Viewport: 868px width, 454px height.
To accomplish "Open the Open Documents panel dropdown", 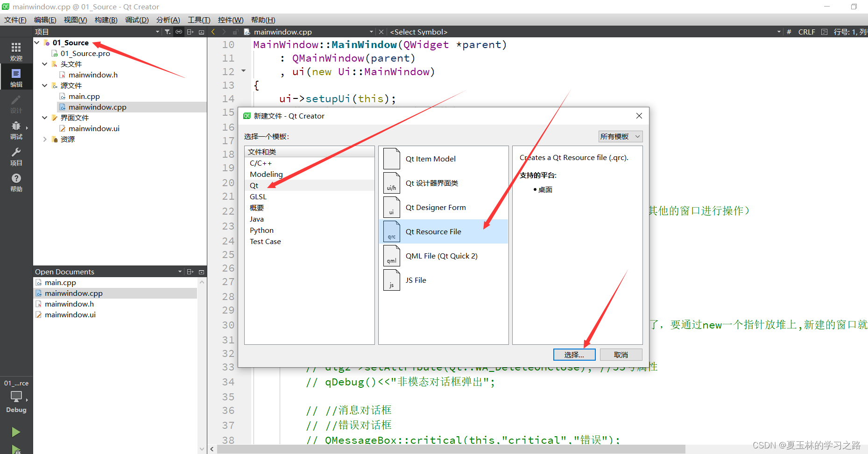I will [x=180, y=272].
